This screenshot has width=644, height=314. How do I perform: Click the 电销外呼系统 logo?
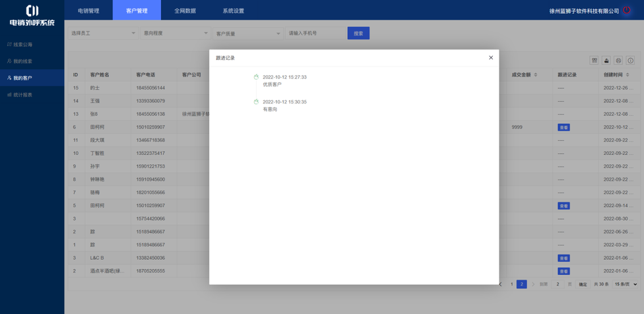tap(32, 15)
